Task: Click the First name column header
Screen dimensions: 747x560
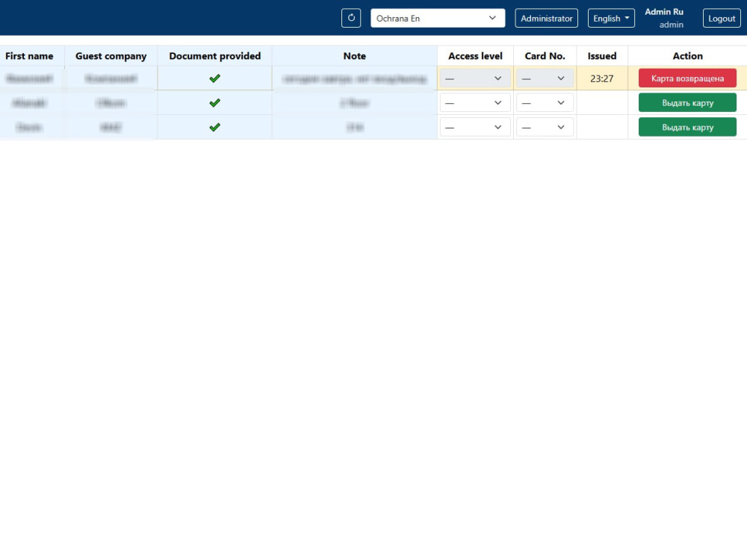Action: click(x=29, y=56)
